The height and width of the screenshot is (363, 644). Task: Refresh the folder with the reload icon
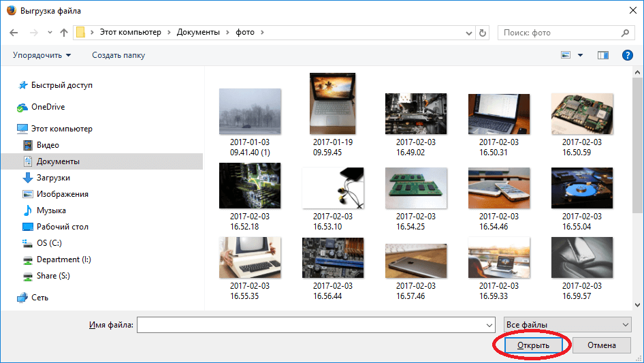483,33
